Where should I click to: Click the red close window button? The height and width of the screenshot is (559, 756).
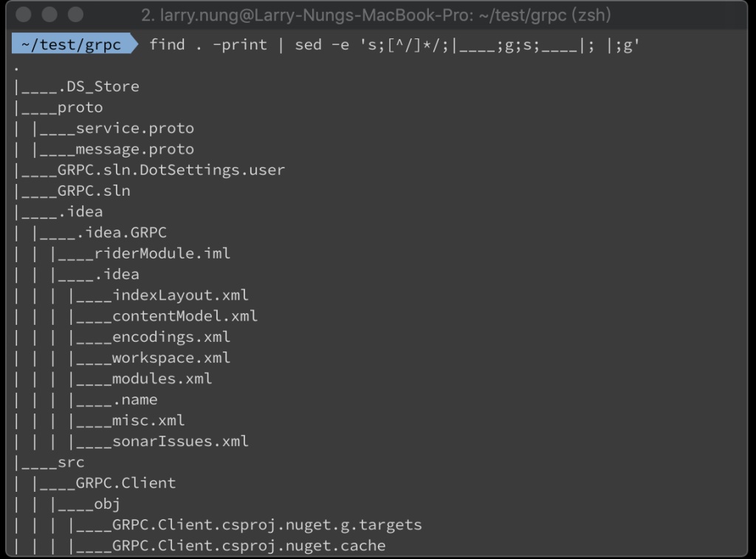coord(23,15)
